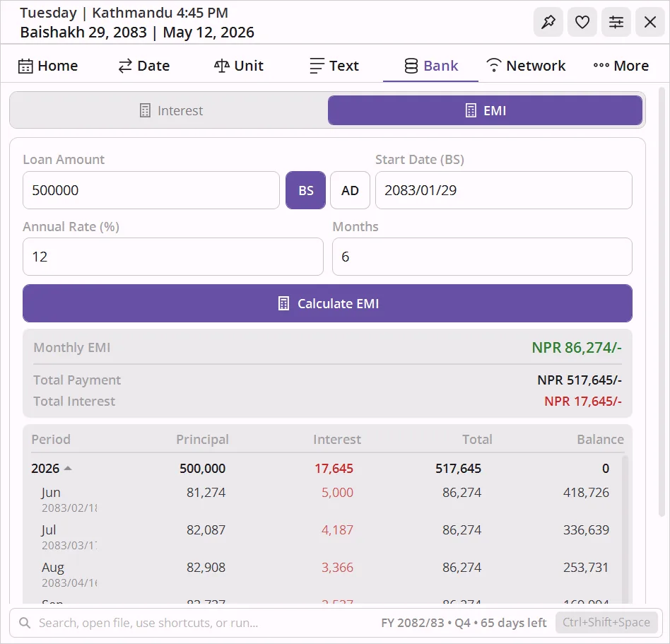Switch to the Unit tab

(x=239, y=66)
